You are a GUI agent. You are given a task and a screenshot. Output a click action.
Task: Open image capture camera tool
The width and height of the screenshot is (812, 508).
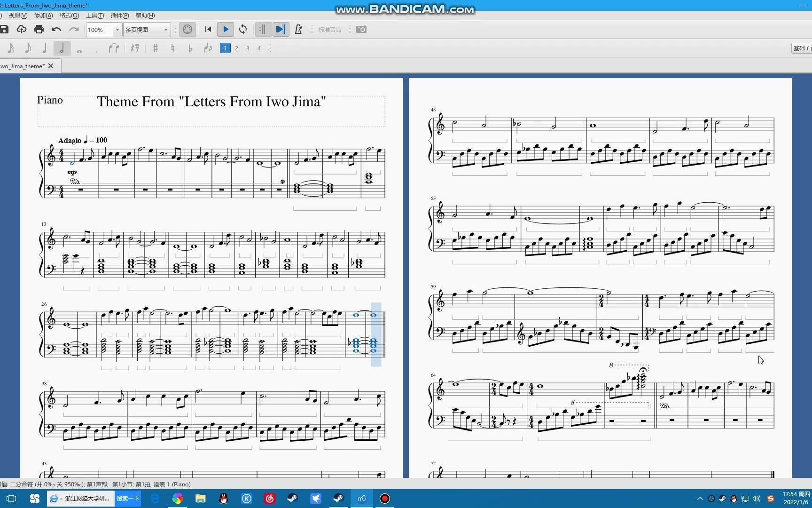[x=361, y=29]
